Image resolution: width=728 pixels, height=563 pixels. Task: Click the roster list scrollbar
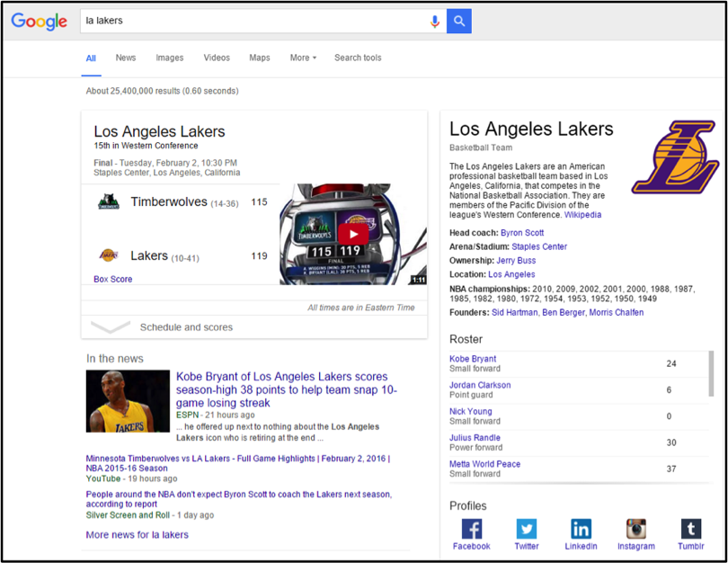click(x=711, y=373)
